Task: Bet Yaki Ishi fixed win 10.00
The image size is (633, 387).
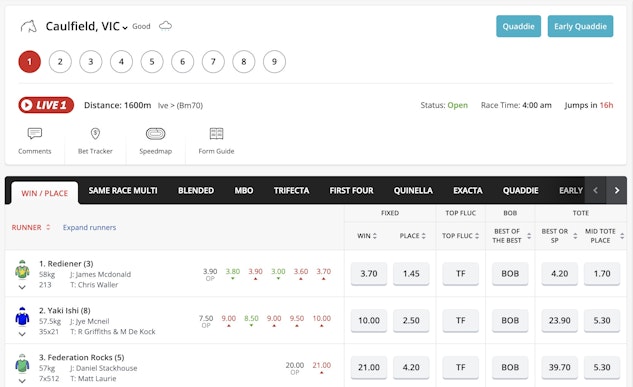Action: pyautogui.click(x=369, y=320)
